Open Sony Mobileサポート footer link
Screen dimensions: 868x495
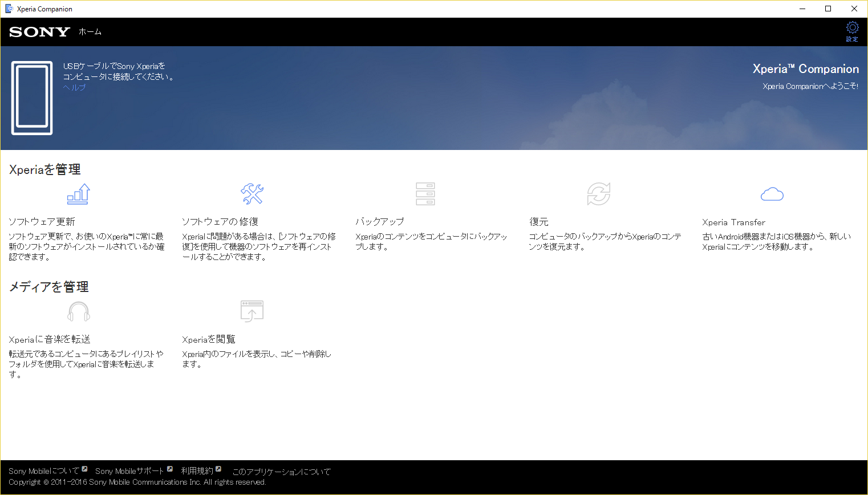129,471
